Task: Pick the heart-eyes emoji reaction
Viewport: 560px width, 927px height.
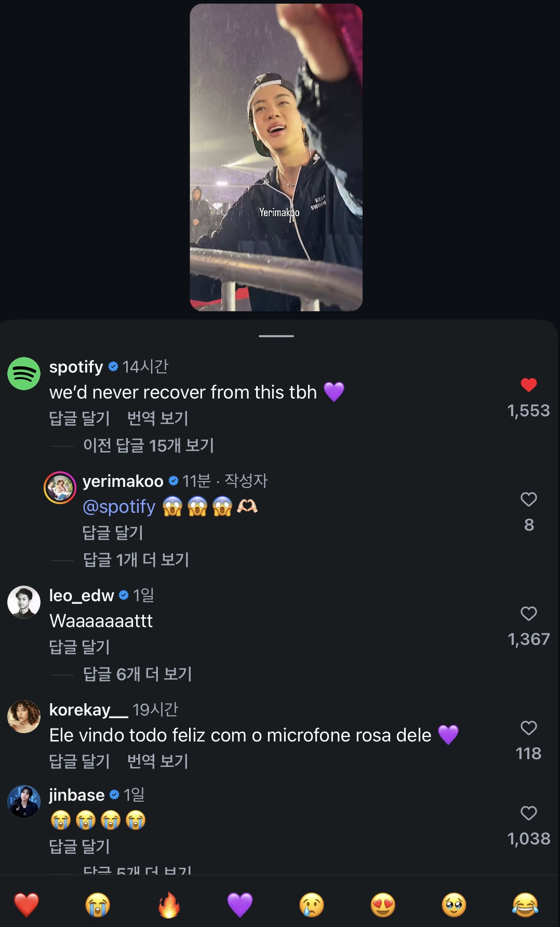Action: [383, 905]
